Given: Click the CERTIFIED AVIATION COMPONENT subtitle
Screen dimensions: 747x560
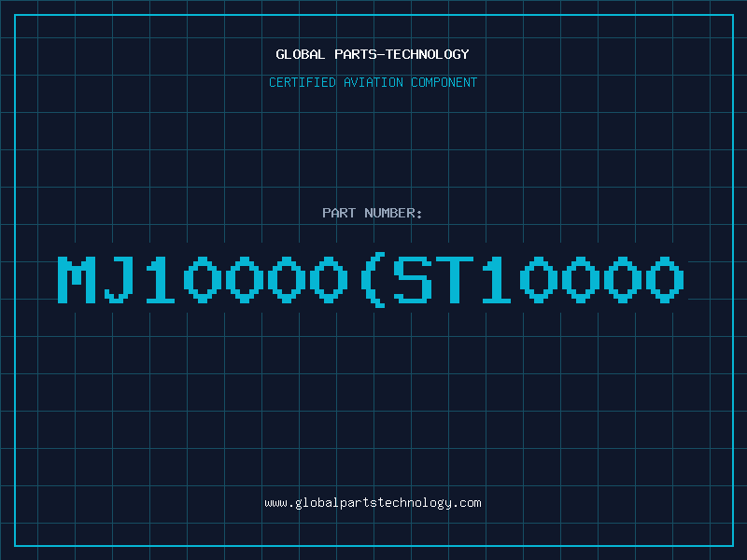Looking at the screenshot, I should pos(373,82).
